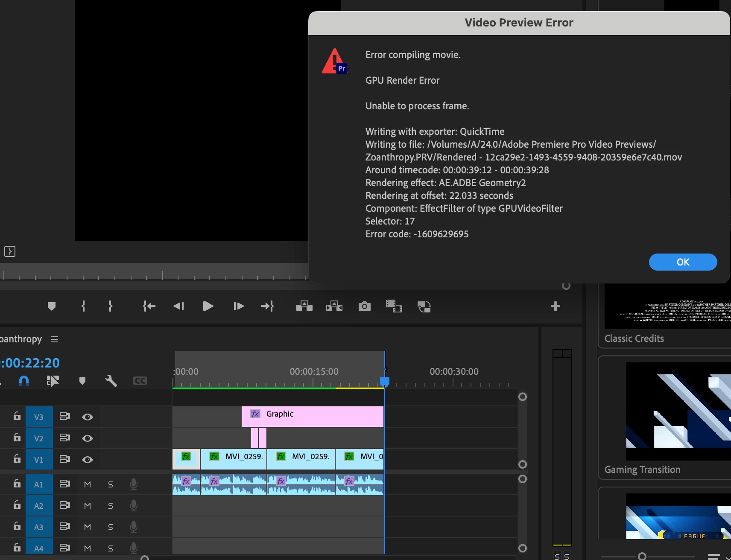Step forward one frame

coord(239,306)
